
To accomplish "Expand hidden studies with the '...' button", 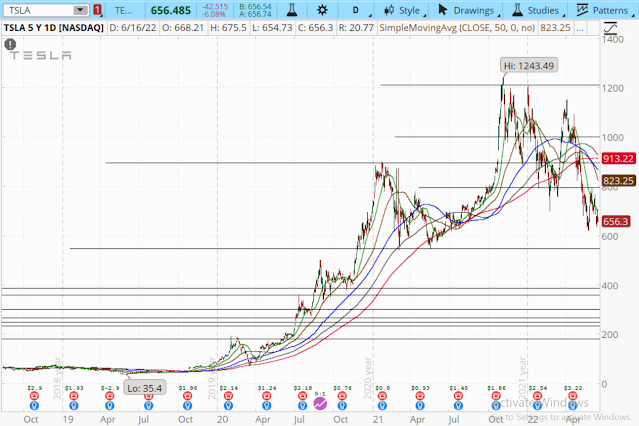I will [x=580, y=28].
